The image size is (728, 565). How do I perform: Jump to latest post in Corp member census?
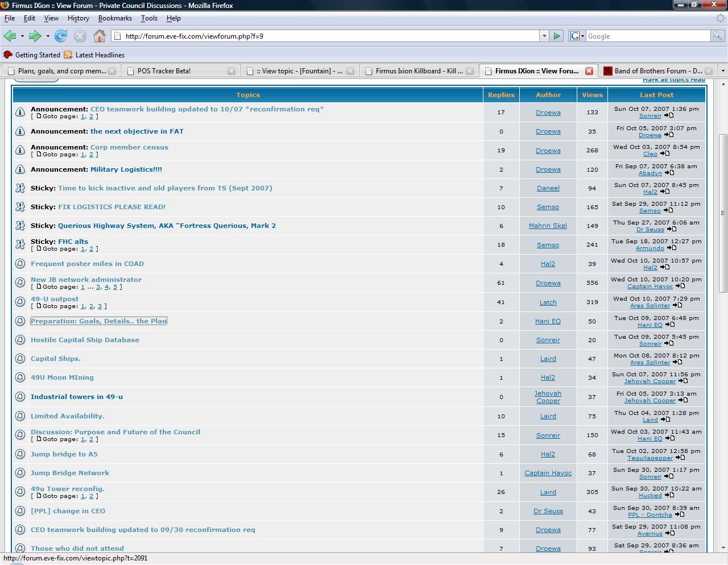tap(665, 153)
